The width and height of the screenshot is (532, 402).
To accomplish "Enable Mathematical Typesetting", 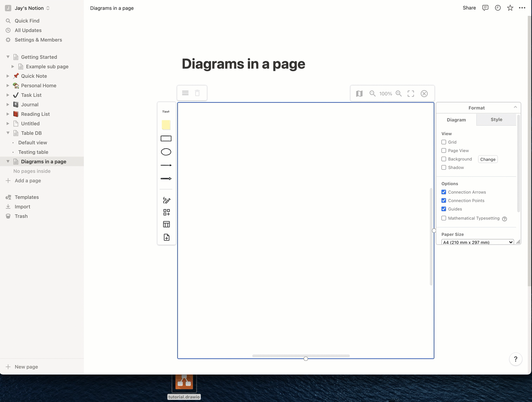I will click(x=444, y=218).
